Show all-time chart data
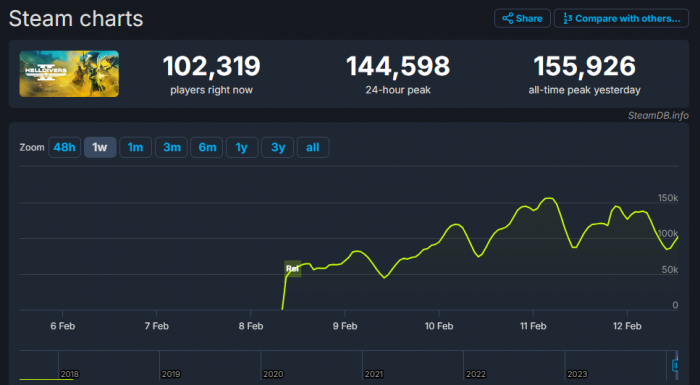Viewport: 700px width, 385px height. point(313,147)
